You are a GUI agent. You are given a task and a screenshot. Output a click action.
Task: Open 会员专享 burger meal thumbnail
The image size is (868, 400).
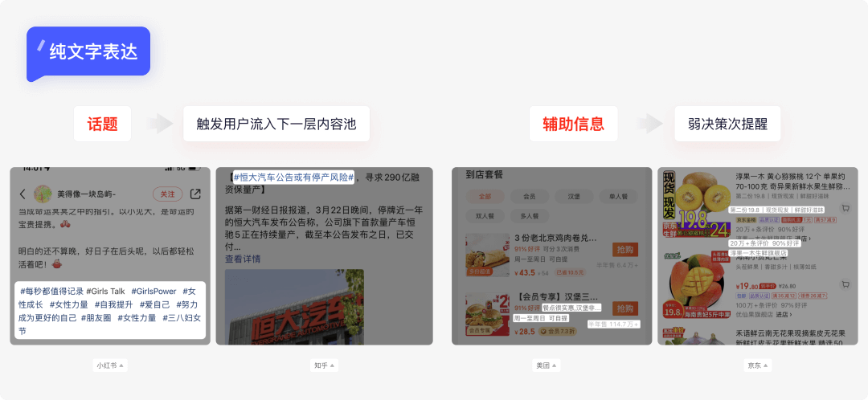click(x=488, y=314)
